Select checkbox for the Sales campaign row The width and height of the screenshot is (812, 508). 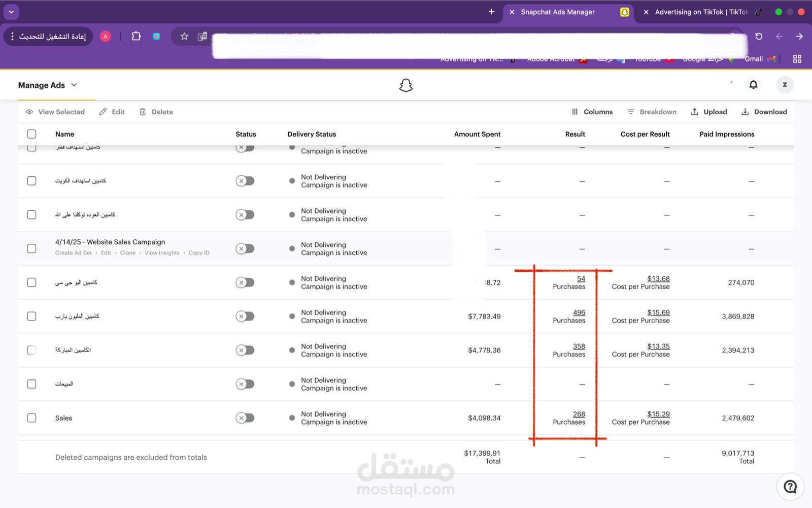click(x=31, y=418)
